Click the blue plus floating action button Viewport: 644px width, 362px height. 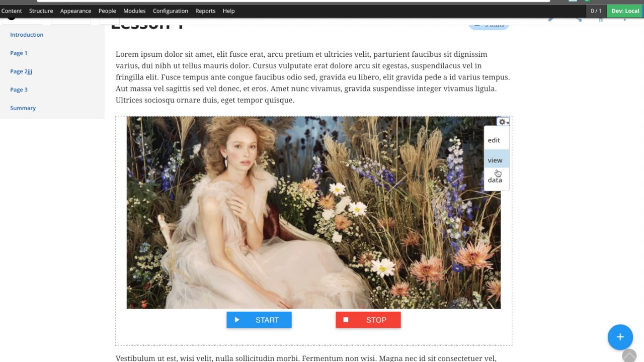[x=620, y=337]
